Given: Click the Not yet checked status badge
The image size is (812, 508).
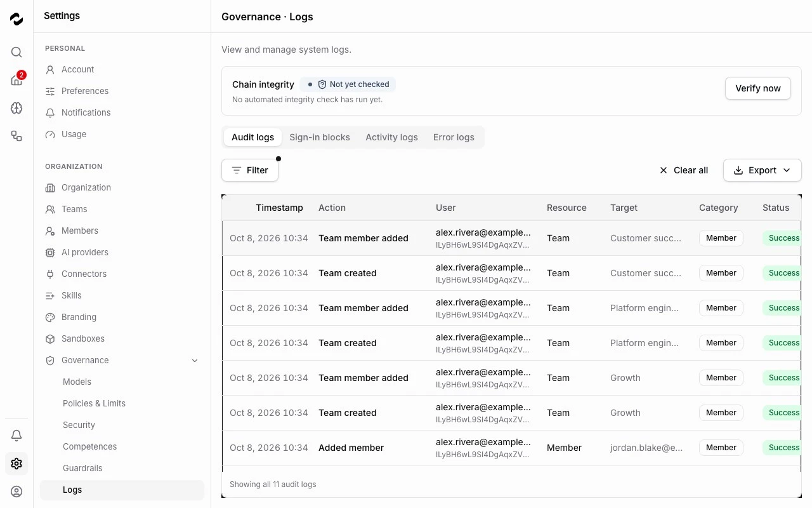Looking at the screenshot, I should pyautogui.click(x=348, y=84).
